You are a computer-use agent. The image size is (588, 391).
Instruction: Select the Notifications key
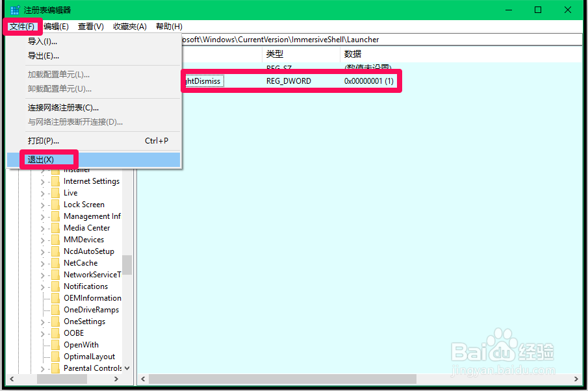pos(86,286)
